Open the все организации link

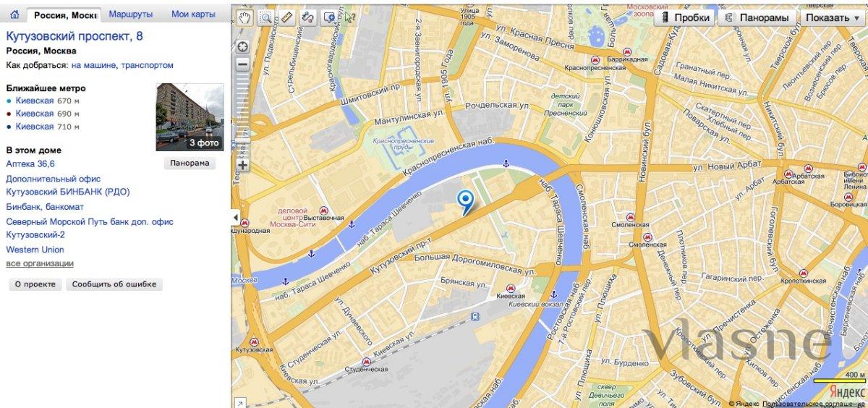pyautogui.click(x=40, y=263)
